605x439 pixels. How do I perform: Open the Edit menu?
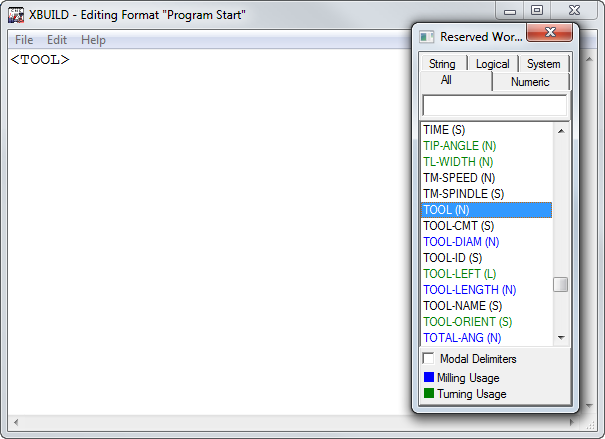click(x=57, y=40)
